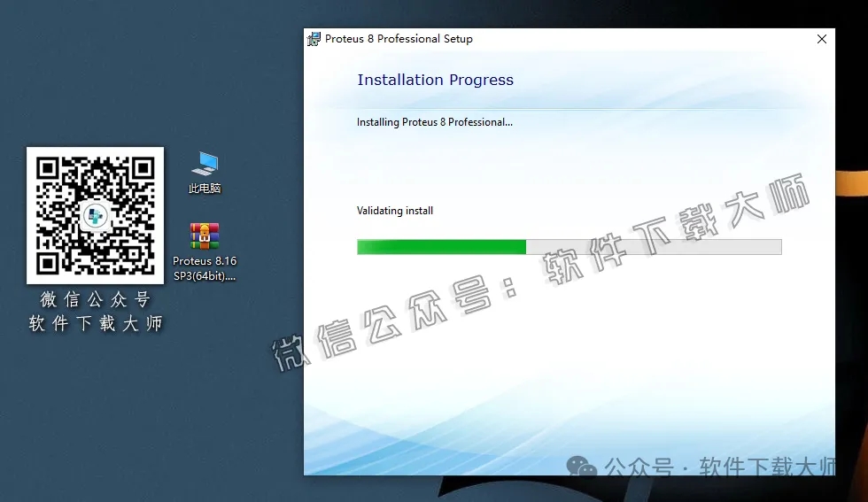868x502 pixels.
Task: Click the 'Installation Progress' heading
Action: pos(435,80)
